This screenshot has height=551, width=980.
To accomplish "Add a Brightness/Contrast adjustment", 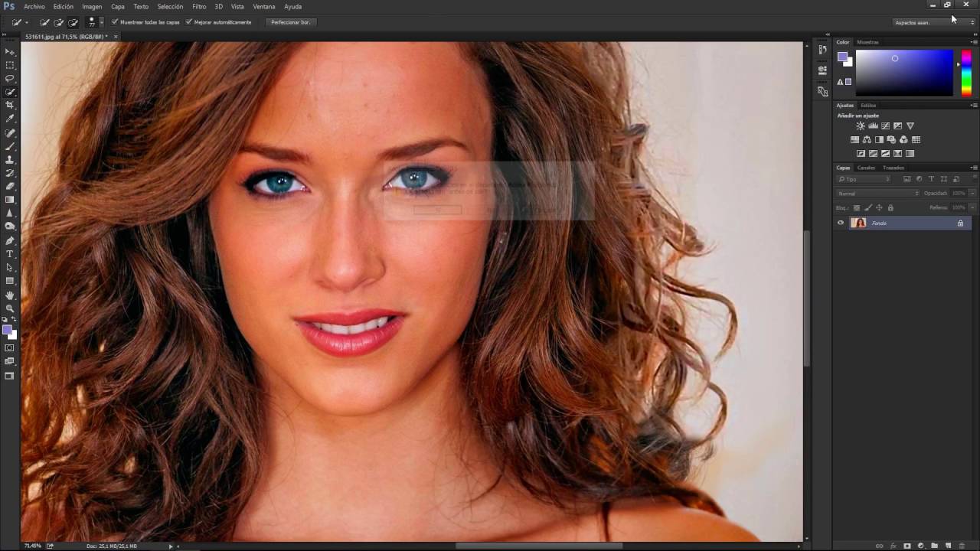I will point(861,126).
